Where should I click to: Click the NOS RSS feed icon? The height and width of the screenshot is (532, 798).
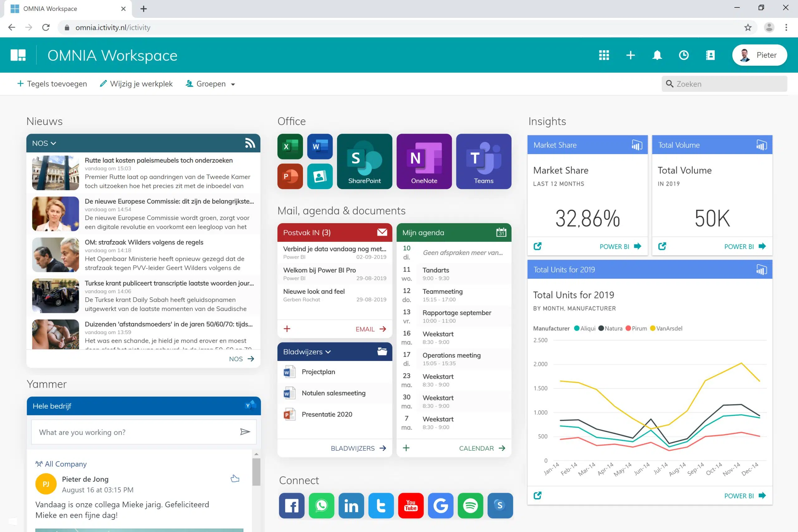(250, 143)
